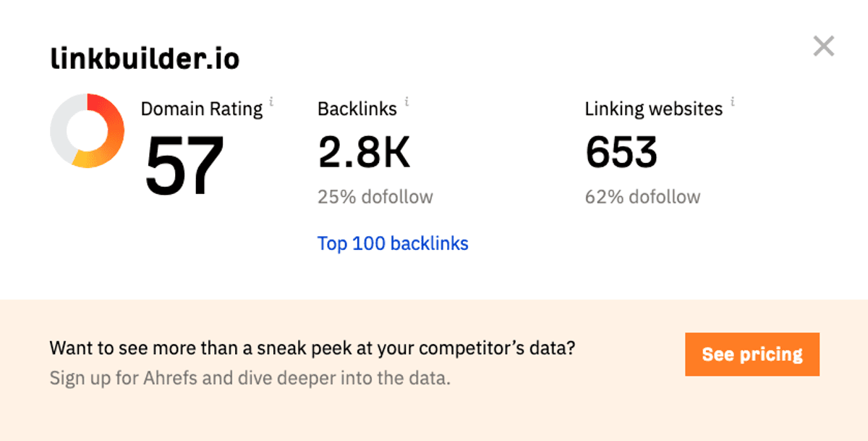Click the info icon beside Backlinks
868x441 pixels.
(407, 102)
